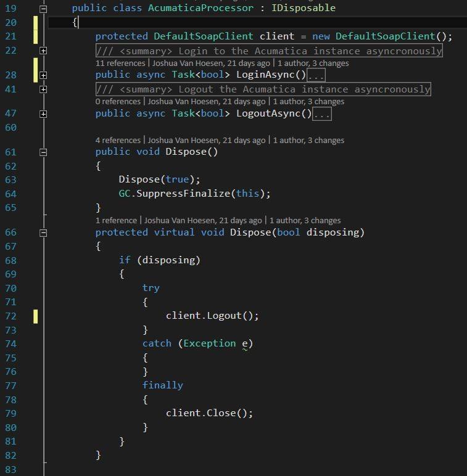Click the collapsed Logout summary comment text
This screenshot has height=476, width=467.
263,89
